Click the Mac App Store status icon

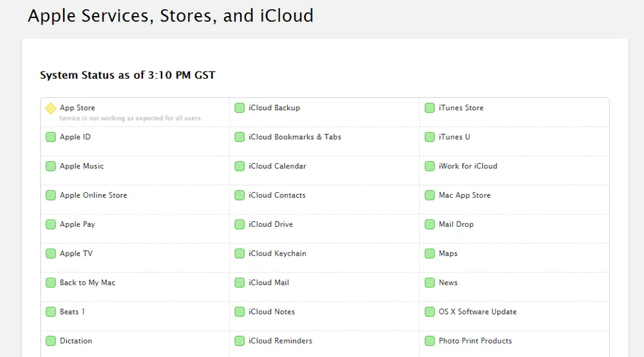(x=430, y=195)
